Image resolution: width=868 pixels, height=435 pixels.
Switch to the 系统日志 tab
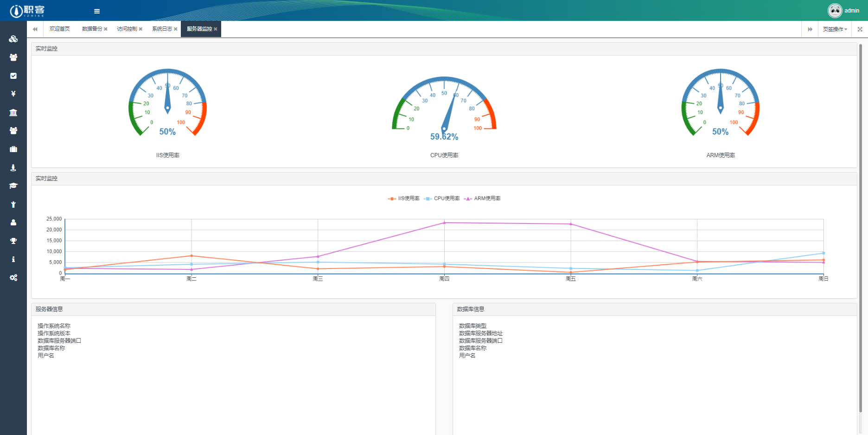[x=162, y=29]
